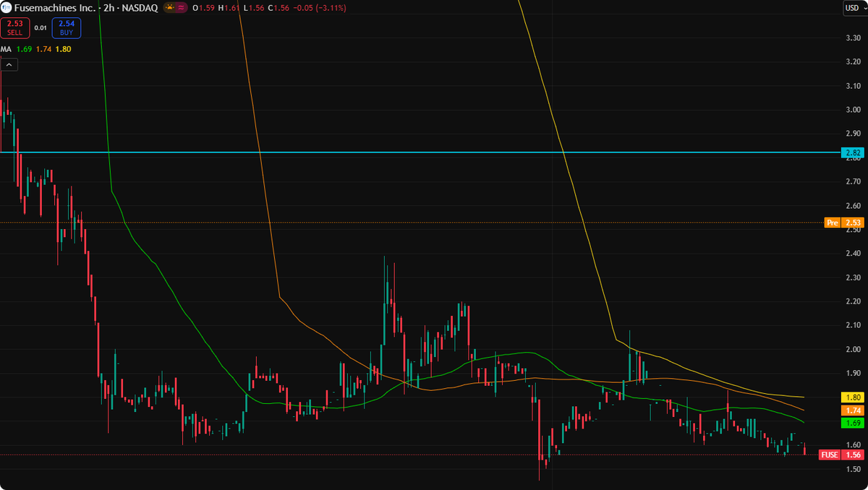This screenshot has height=490, width=868.
Task: Click the orange 1.74 MA label on the price axis
Action: tap(853, 410)
